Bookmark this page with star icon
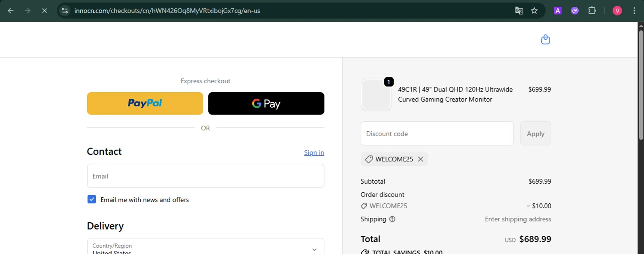The height and width of the screenshot is (254, 644). (534, 11)
